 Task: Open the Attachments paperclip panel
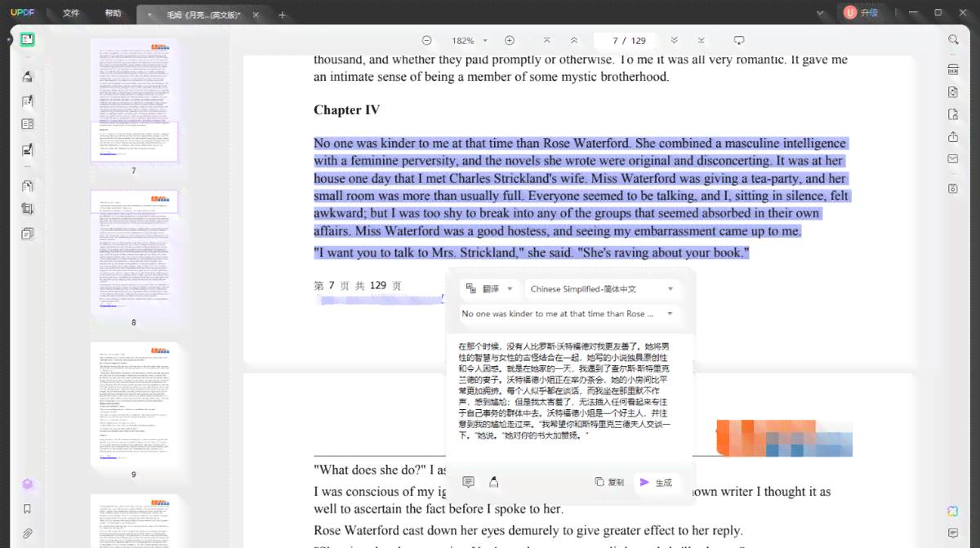coord(27,533)
